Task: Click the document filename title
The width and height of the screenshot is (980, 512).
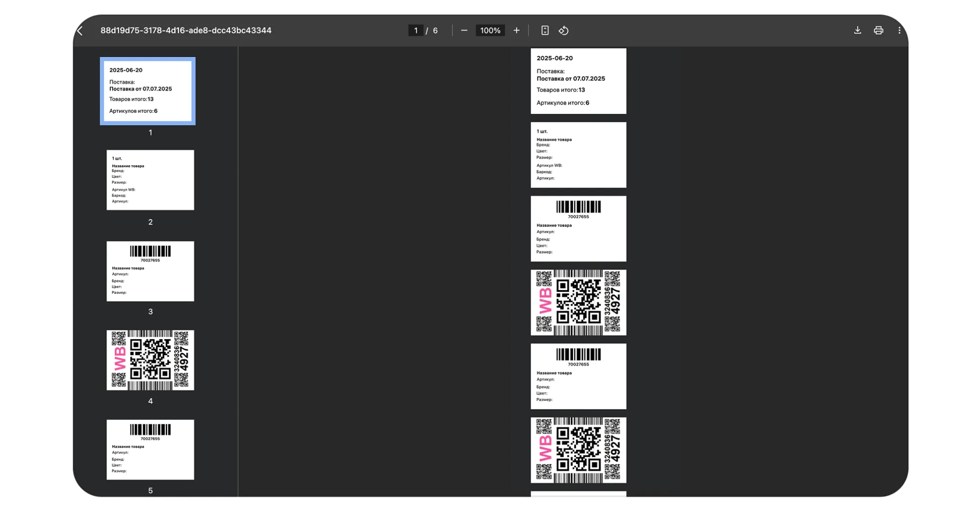Action: tap(186, 30)
